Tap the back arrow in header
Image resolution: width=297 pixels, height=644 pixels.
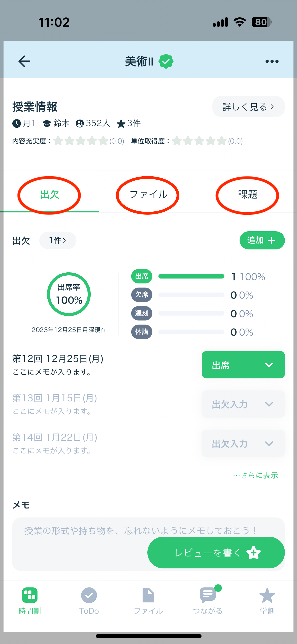[24, 61]
